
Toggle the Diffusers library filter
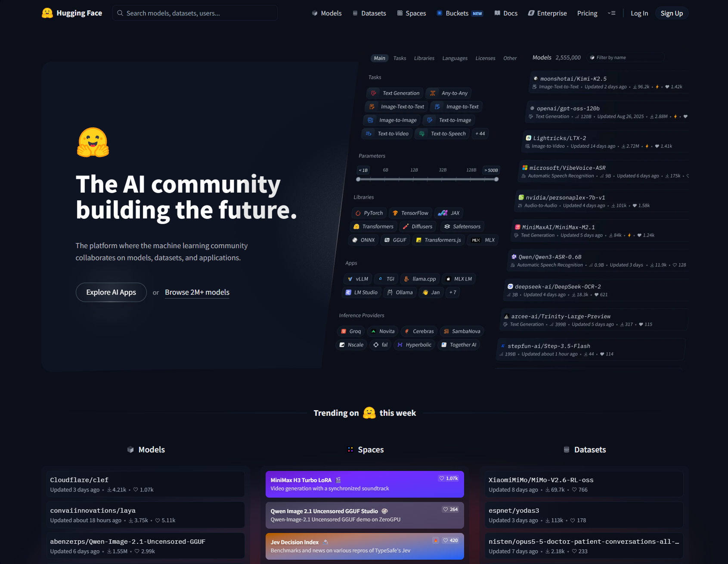click(x=418, y=226)
